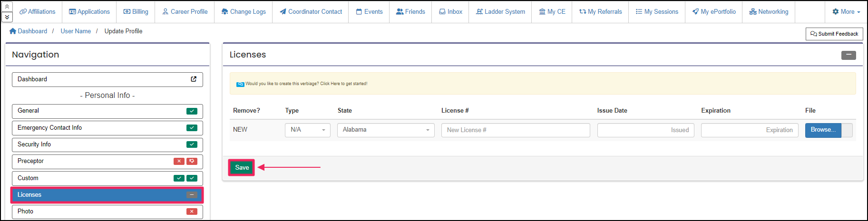Open the Applications page
Screen dimensions: 868x221
(x=89, y=11)
